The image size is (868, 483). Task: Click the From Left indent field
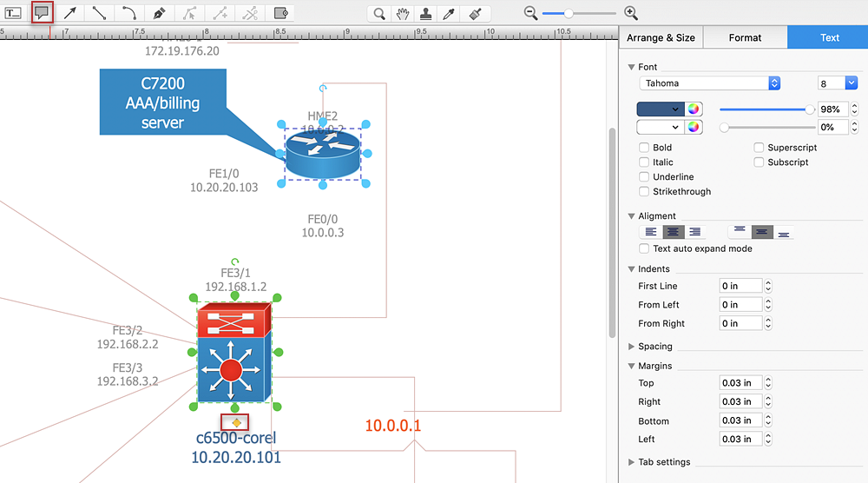pyautogui.click(x=740, y=305)
